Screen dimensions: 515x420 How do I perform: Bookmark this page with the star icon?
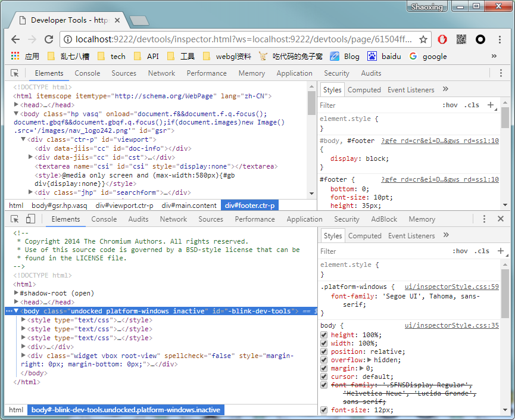coord(423,40)
